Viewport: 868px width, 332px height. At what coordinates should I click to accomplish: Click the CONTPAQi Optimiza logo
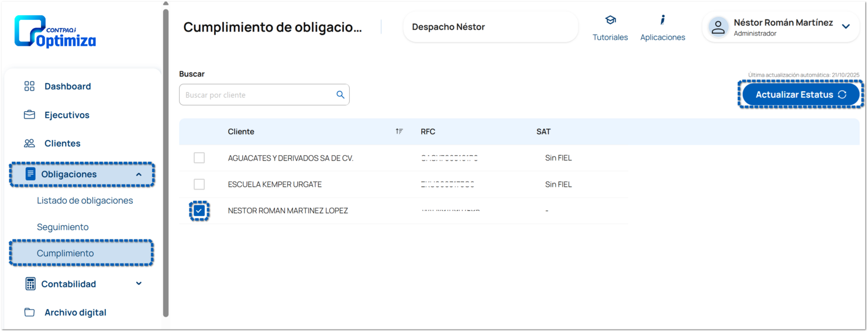click(x=55, y=32)
